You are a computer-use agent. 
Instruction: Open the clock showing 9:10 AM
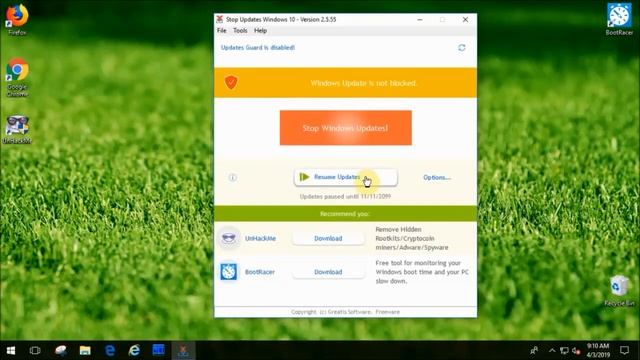598,350
